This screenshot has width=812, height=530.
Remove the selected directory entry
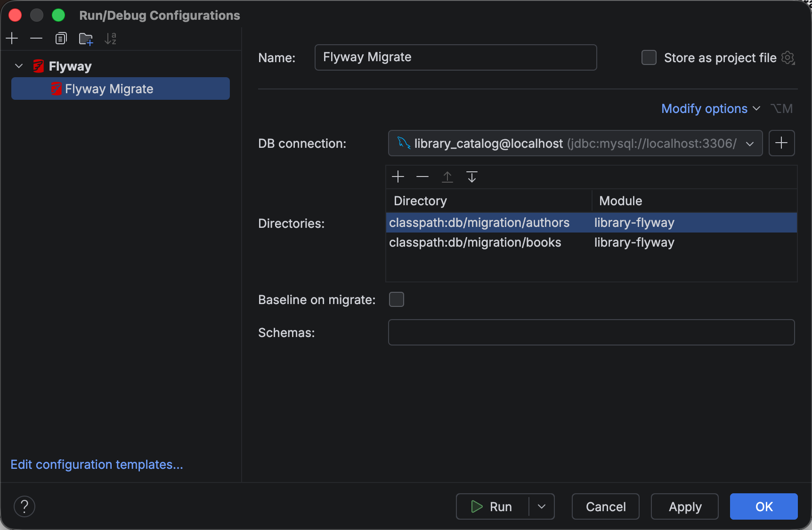(422, 177)
